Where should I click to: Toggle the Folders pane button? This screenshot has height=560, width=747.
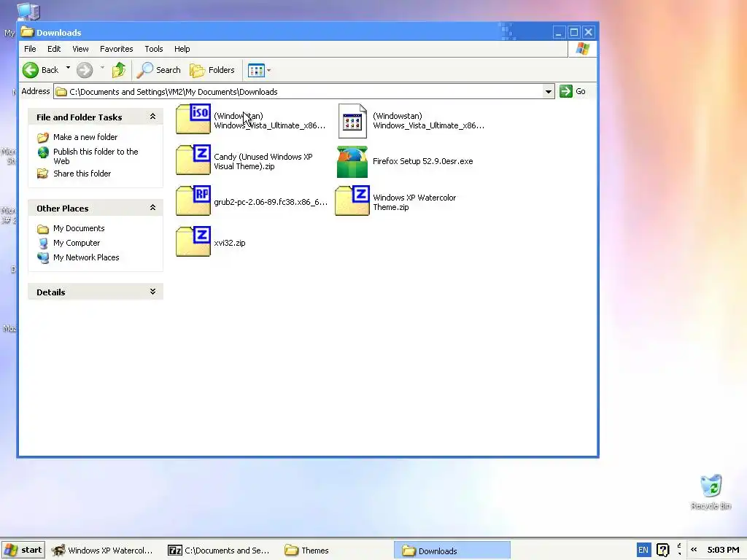point(212,70)
